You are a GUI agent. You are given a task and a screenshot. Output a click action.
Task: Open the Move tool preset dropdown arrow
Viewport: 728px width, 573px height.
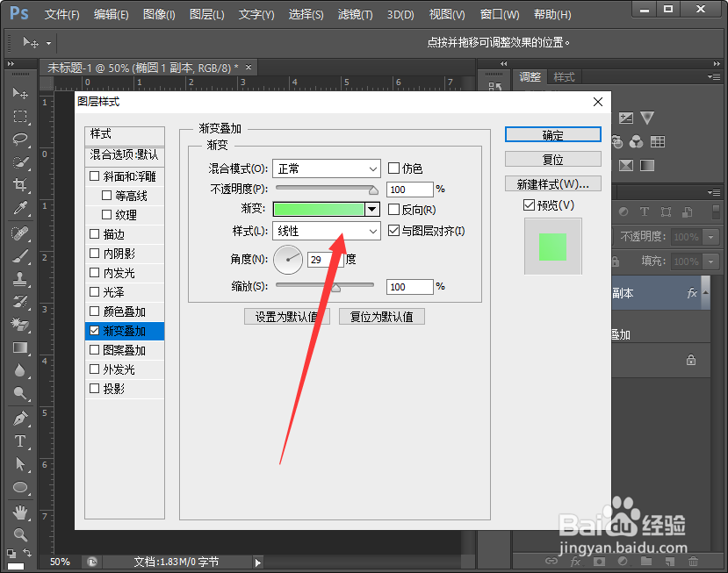[49, 44]
